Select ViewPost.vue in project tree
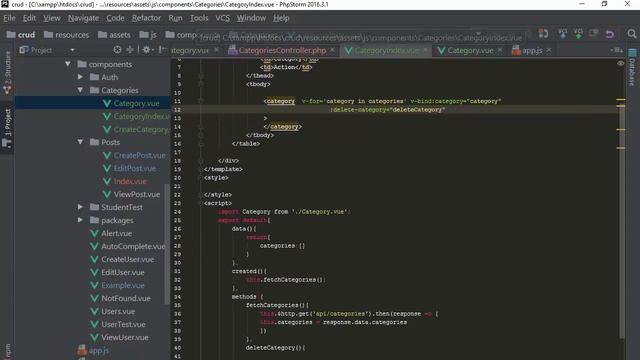This screenshot has height=360, width=640. (131, 194)
